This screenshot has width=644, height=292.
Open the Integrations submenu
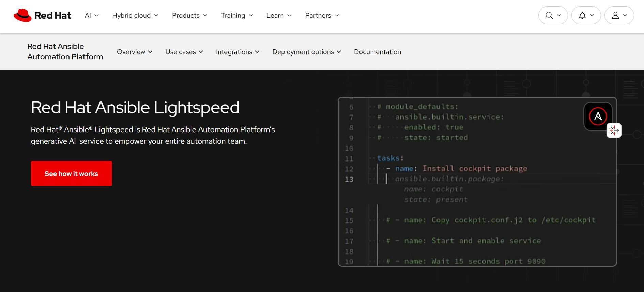click(x=237, y=52)
